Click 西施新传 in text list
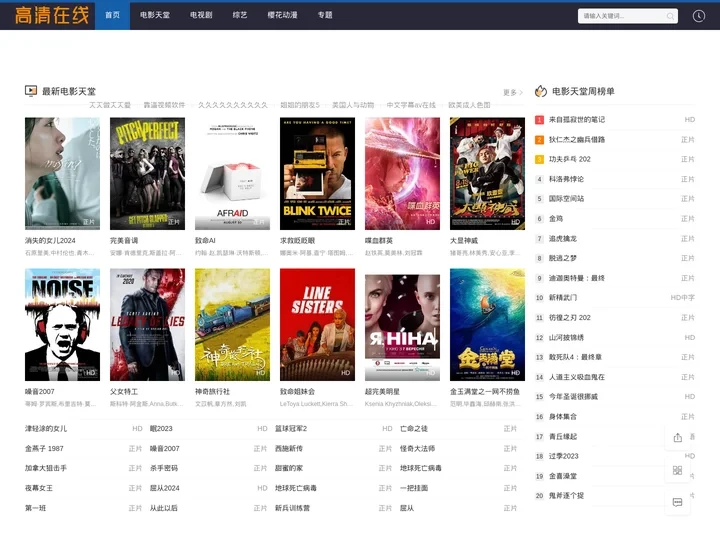The width and height of the screenshot is (720, 540). tap(289, 449)
